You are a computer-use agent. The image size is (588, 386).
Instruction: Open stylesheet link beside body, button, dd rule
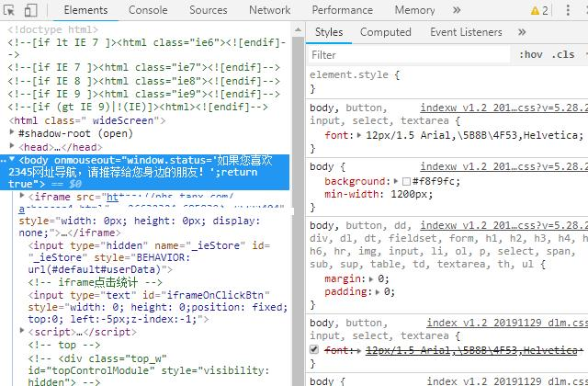pyautogui.click(x=504, y=225)
